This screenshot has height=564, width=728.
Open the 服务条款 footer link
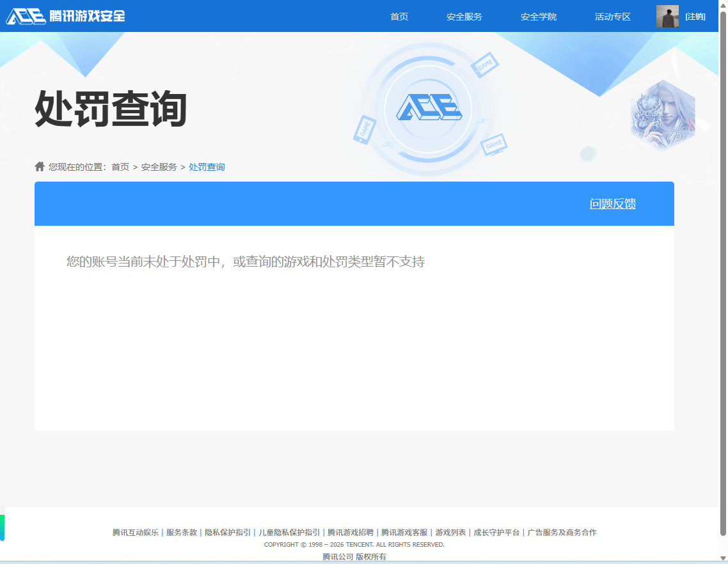(x=181, y=531)
